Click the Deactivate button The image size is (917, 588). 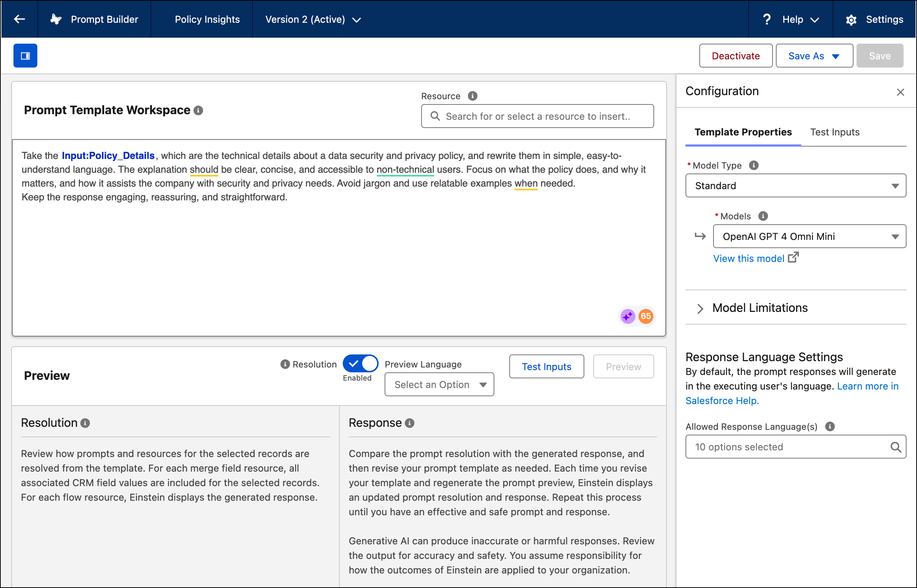tap(736, 56)
